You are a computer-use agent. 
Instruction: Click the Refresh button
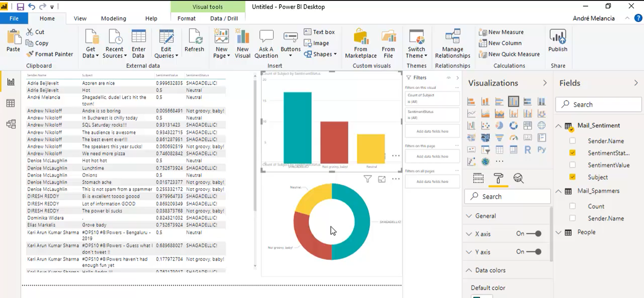194,41
